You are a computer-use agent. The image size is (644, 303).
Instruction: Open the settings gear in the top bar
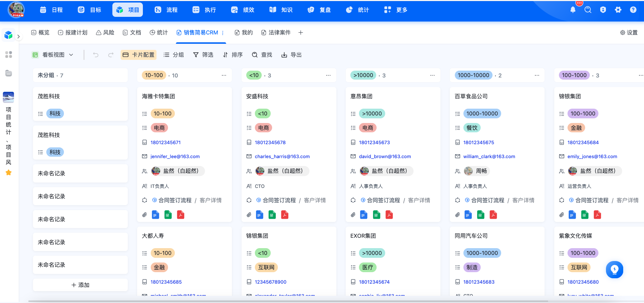[618, 10]
